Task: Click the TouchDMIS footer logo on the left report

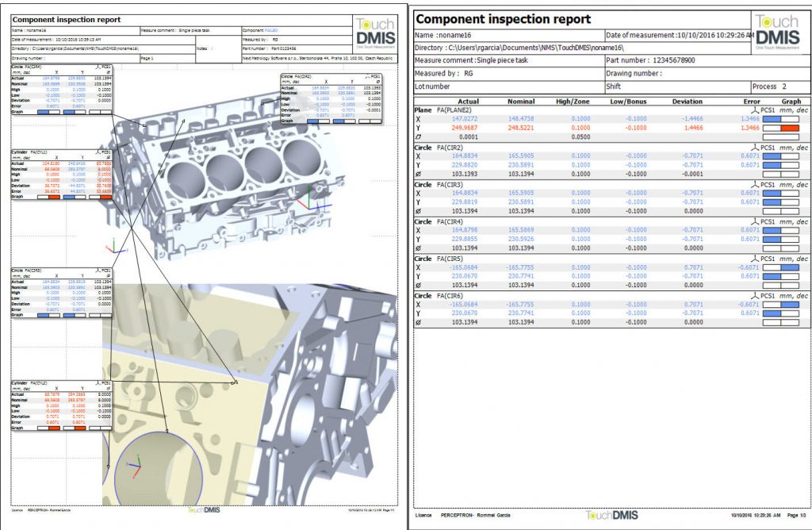Action: pos(202,510)
